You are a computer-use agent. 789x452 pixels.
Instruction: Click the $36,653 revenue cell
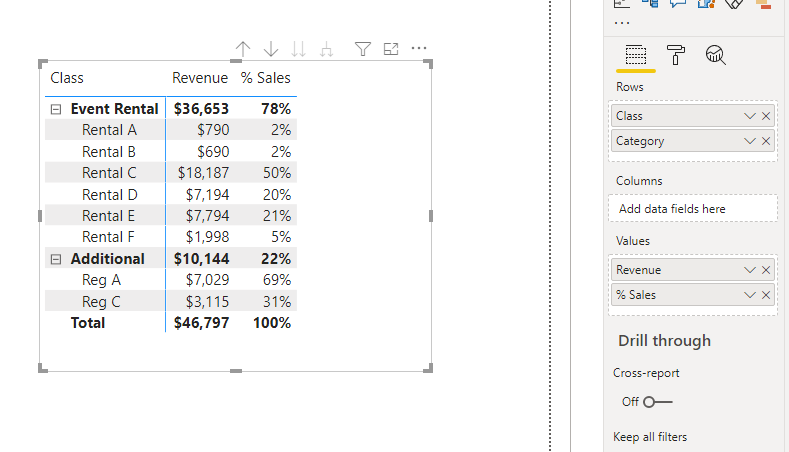click(x=201, y=109)
